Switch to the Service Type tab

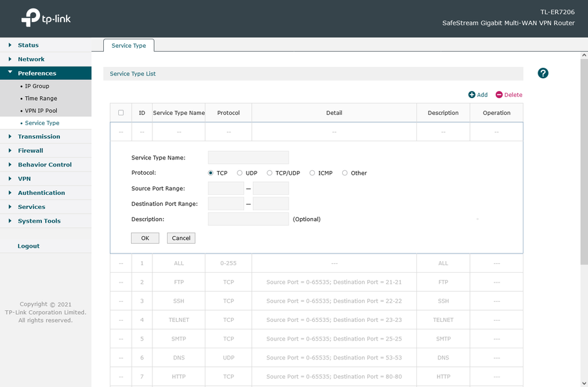pos(128,45)
